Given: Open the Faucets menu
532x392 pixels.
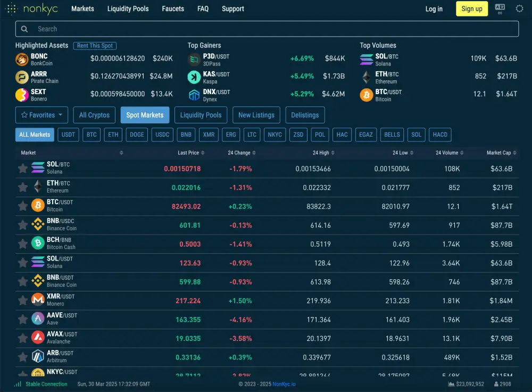Looking at the screenshot, I should pyautogui.click(x=173, y=9).
